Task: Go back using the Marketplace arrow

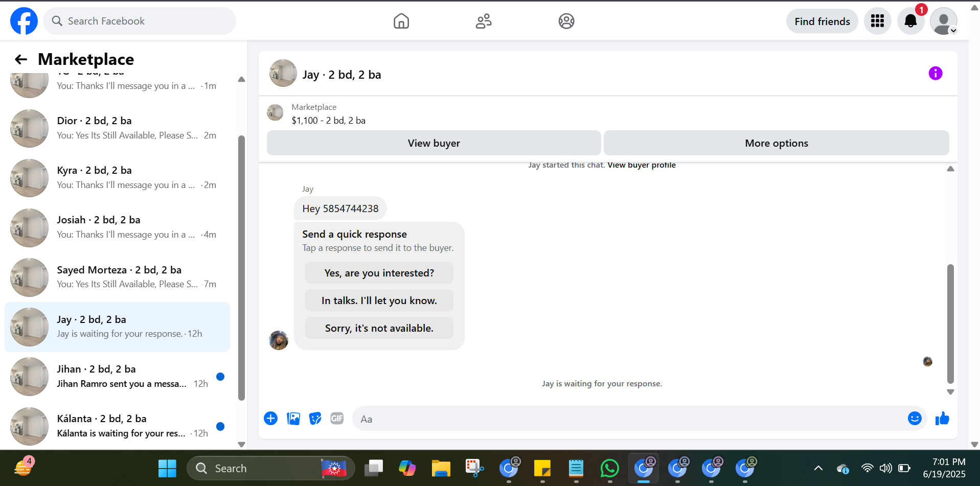Action: click(21, 59)
